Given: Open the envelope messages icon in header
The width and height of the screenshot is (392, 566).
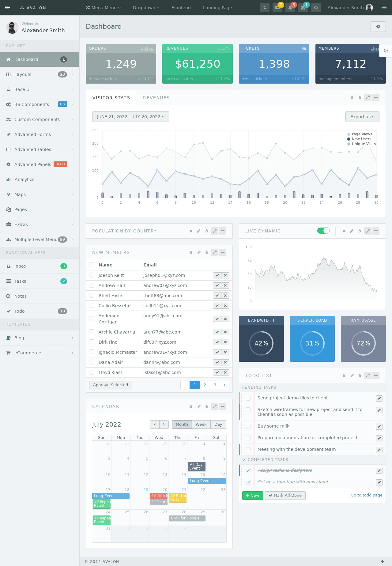Looking at the screenshot, I should click(303, 8).
